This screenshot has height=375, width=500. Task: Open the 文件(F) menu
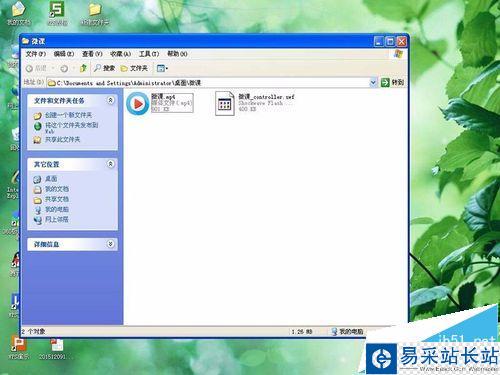[x=36, y=54]
